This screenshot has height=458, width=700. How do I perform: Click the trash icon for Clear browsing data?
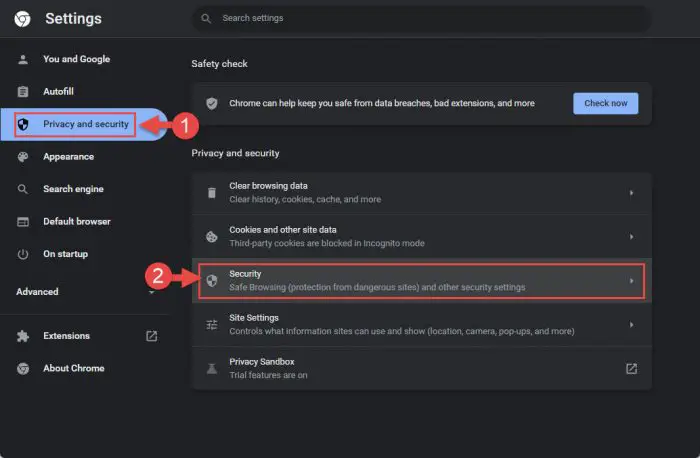pyautogui.click(x=212, y=193)
